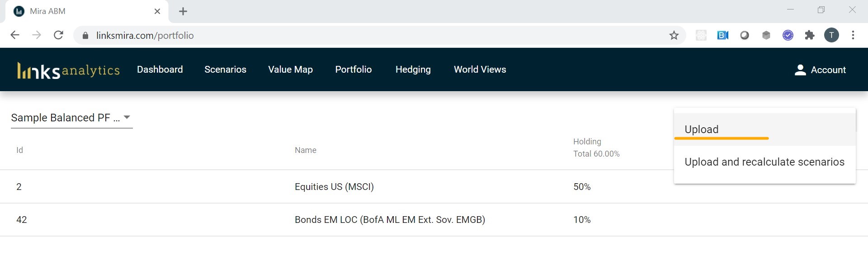Screen dimensions: 868x259
Task: Click the padlock site info icon
Action: click(85, 36)
